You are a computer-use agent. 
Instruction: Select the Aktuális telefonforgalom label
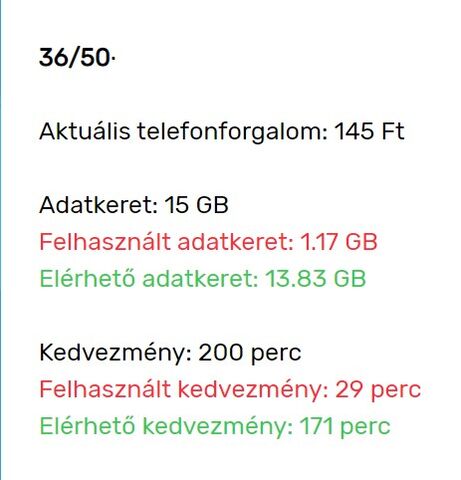point(184,131)
